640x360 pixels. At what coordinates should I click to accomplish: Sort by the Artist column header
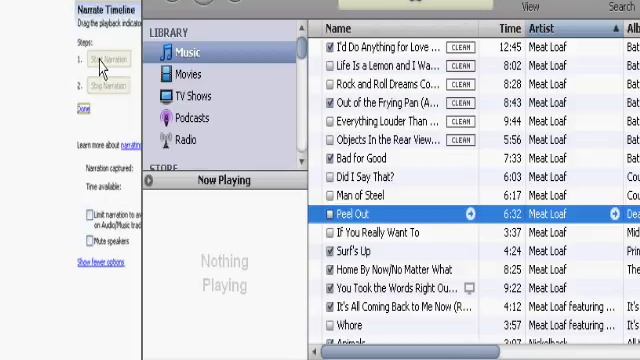coord(574,29)
